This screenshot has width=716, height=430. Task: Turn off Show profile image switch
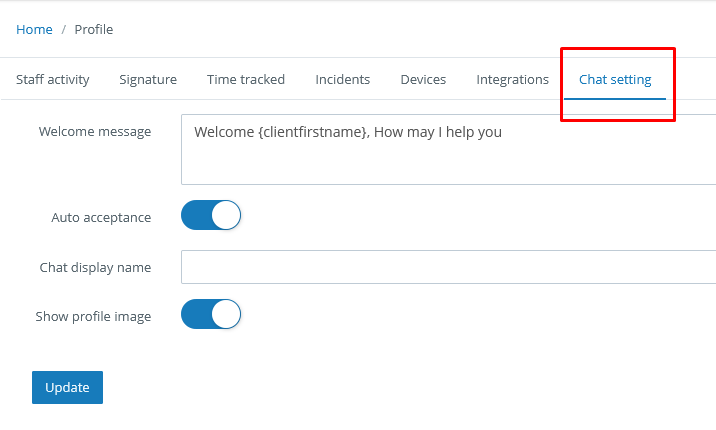[211, 315]
